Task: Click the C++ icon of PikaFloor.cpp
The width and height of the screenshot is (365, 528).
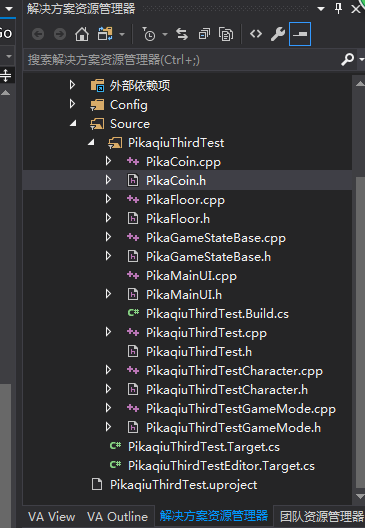Action: [x=133, y=200]
